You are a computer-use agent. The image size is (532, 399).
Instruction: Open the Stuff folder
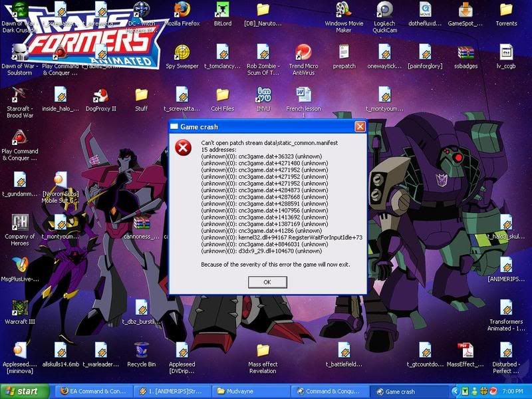[142, 95]
